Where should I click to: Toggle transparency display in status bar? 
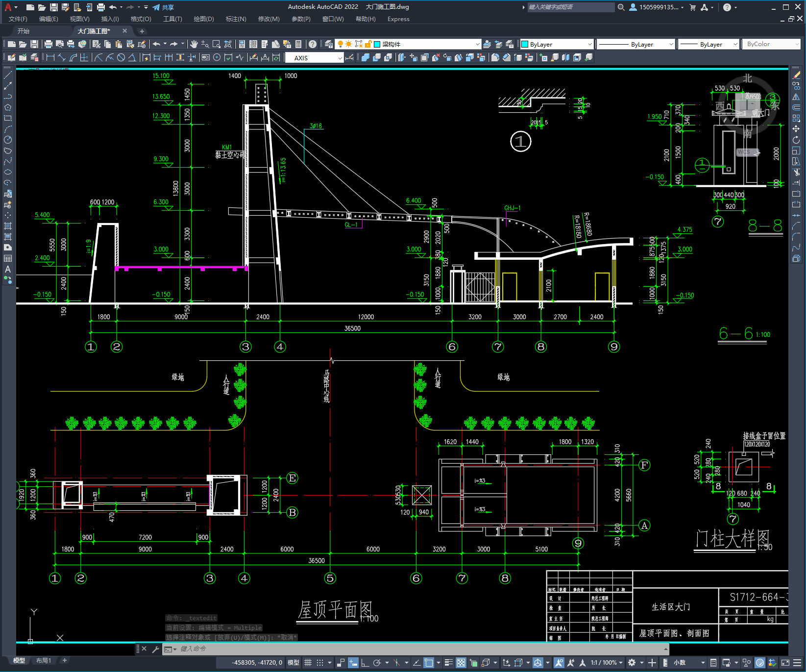pyautogui.click(x=461, y=663)
